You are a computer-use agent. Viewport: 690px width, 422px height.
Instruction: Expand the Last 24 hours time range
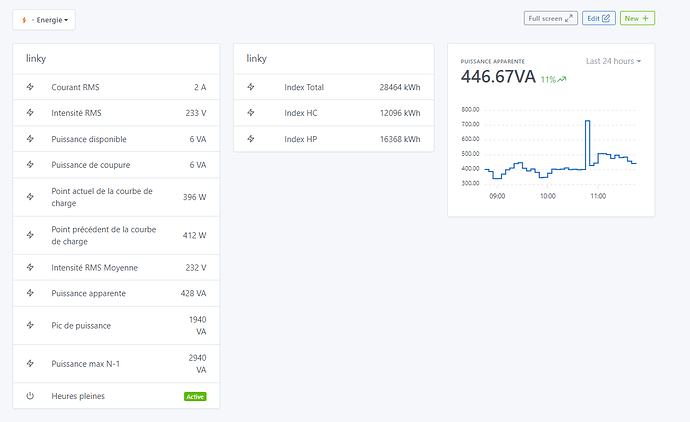pyautogui.click(x=613, y=61)
